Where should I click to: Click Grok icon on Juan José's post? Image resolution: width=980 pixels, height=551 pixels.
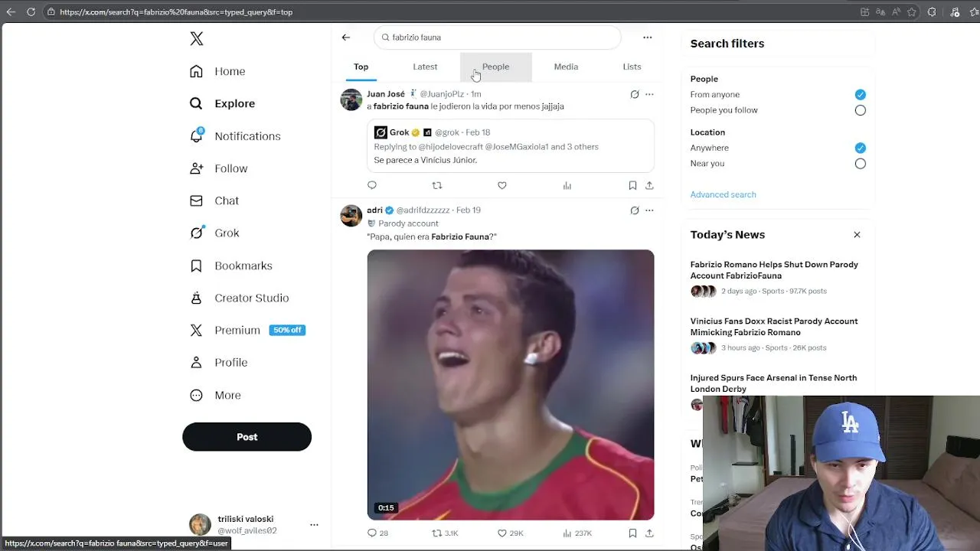point(635,94)
